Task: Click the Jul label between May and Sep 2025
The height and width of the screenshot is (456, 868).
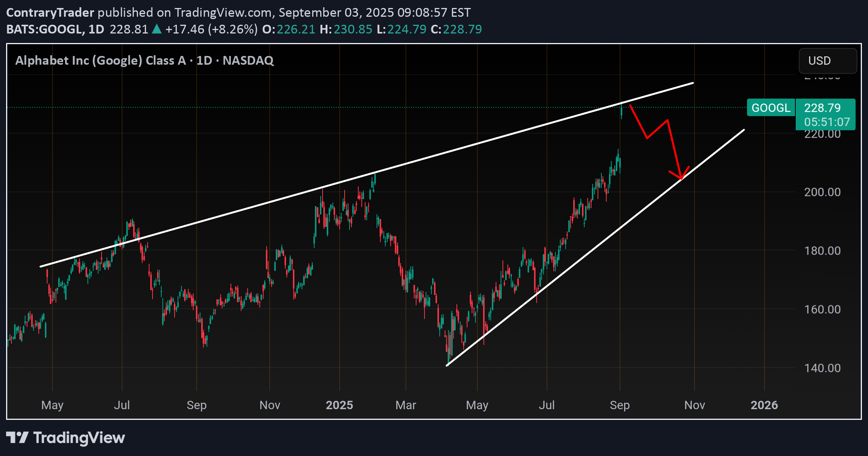Action: coord(547,405)
